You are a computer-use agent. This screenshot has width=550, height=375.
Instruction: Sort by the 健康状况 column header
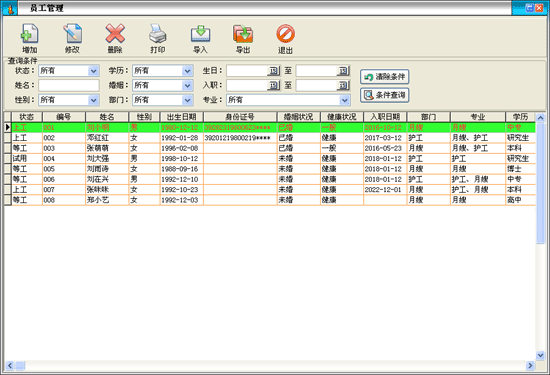point(342,117)
